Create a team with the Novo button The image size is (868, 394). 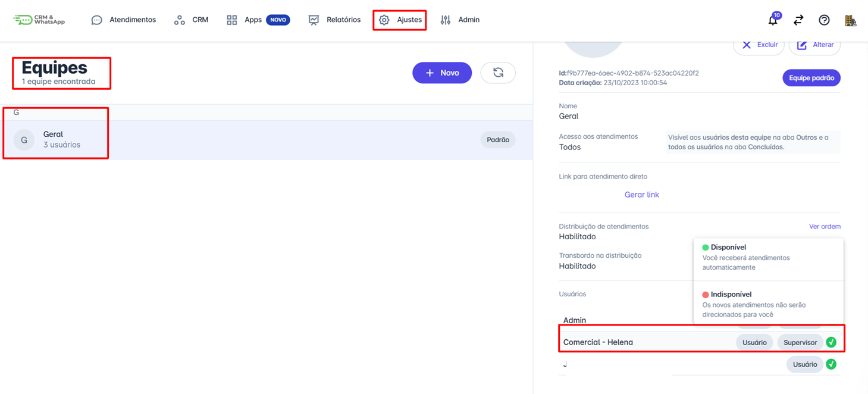click(442, 72)
